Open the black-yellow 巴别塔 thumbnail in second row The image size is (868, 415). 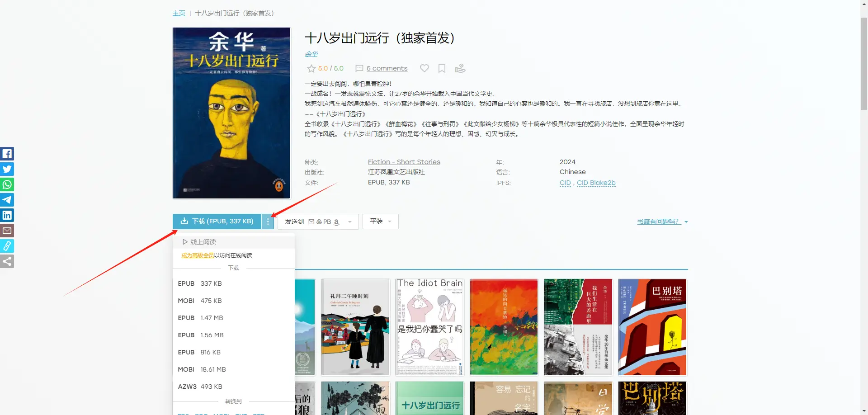[652, 398]
